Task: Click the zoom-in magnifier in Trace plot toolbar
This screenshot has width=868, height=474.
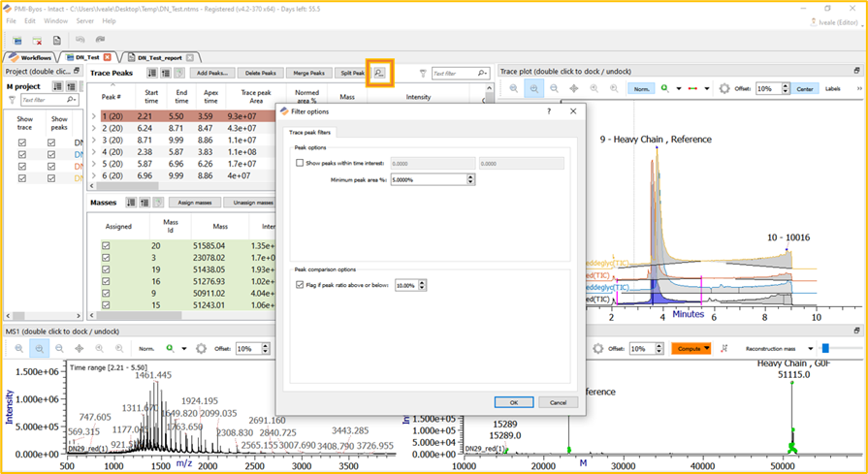Action: coord(534,88)
